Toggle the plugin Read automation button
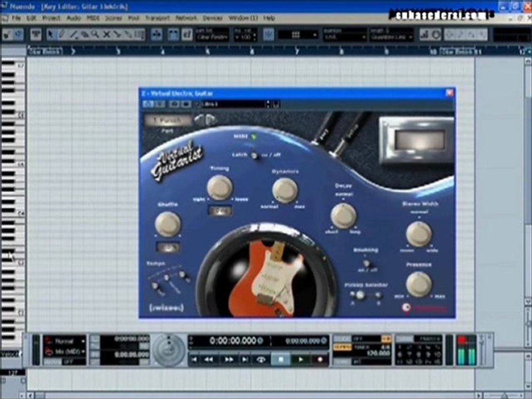This screenshot has width=532, height=399. click(174, 104)
